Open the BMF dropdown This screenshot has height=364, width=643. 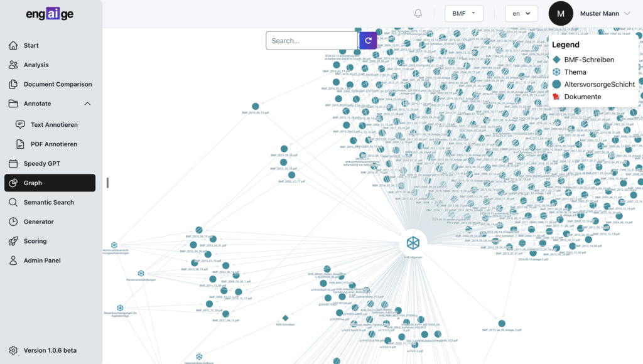[464, 14]
